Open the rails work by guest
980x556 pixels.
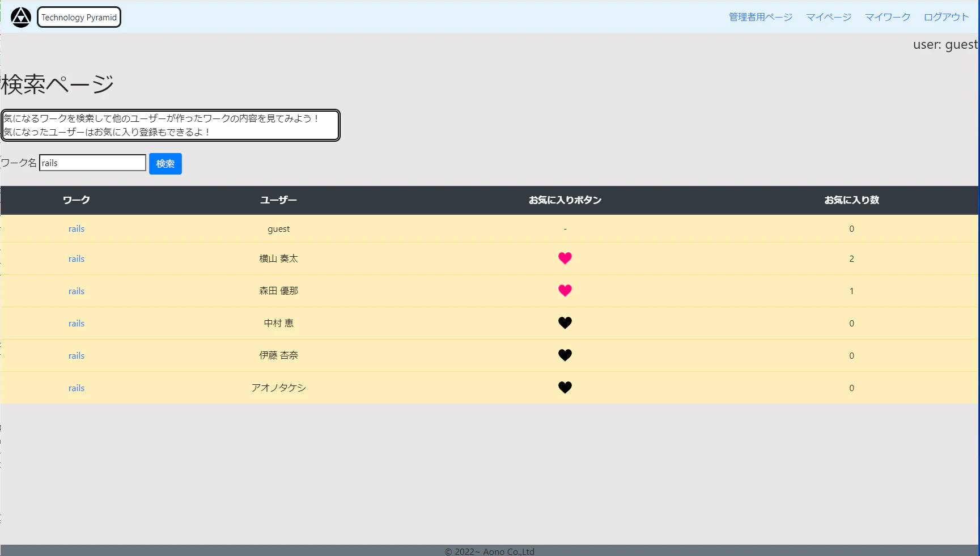pyautogui.click(x=77, y=229)
